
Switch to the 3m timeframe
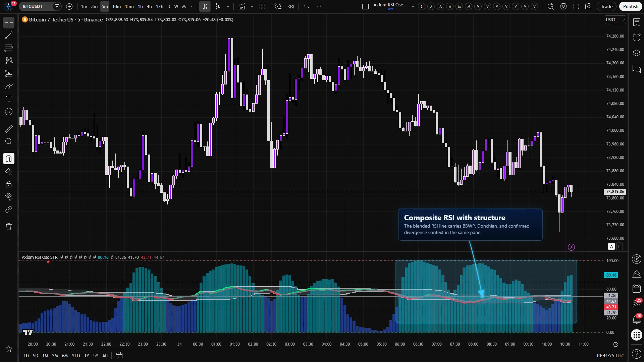(x=95, y=6)
